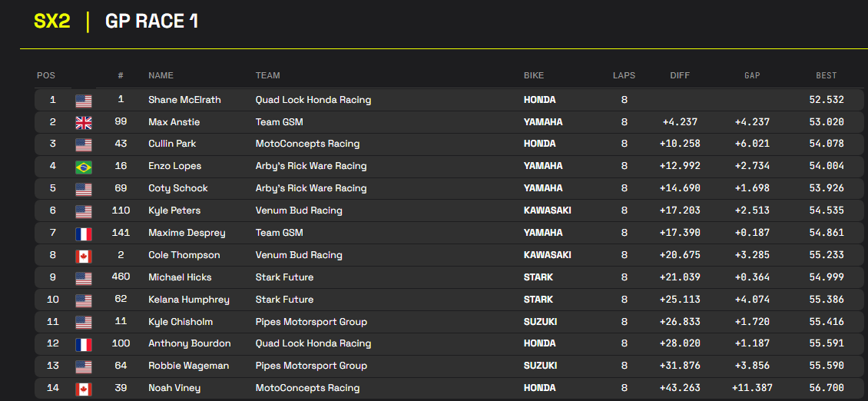The width and height of the screenshot is (868, 401).
Task: Select the Canadian flag next to Noah Viney
Action: pos(83,389)
